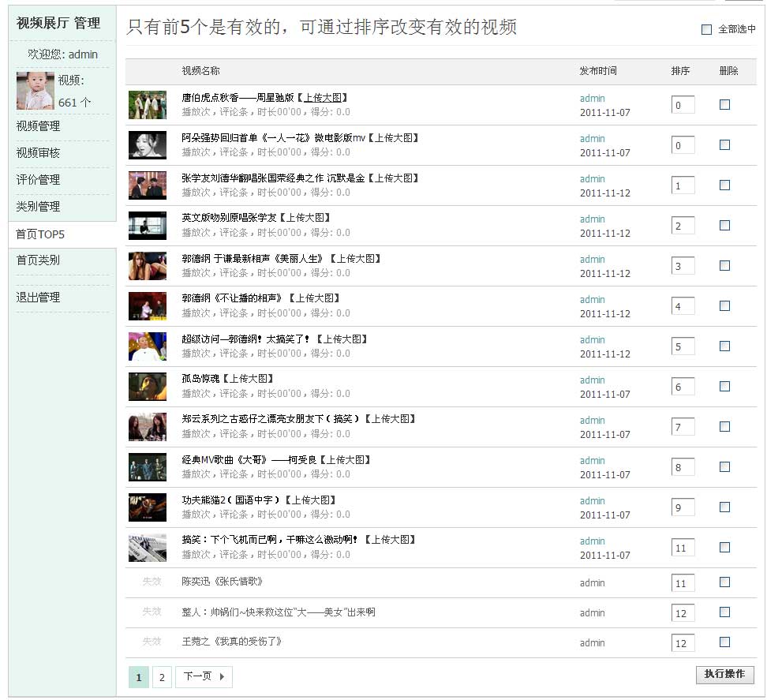Viewport: 767px width, 700px height.
Task: Open the 孤岛惊魂 video thumbnail
Action: (148, 387)
